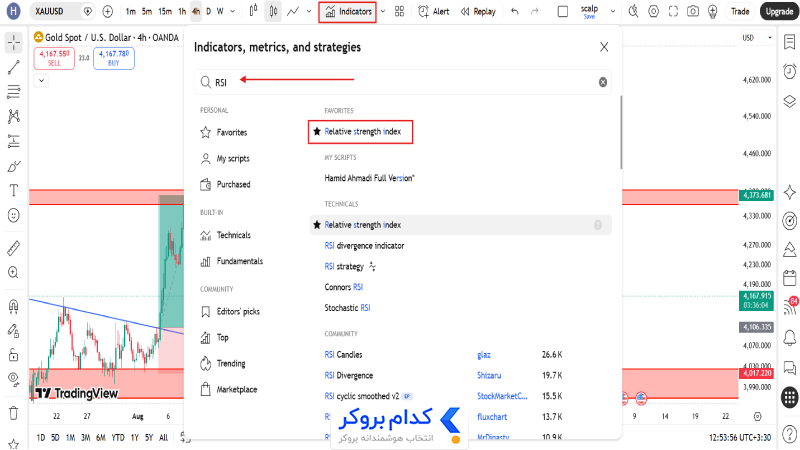This screenshot has width=800, height=450.
Task: Select the 4h timeframe
Action: [x=196, y=11]
